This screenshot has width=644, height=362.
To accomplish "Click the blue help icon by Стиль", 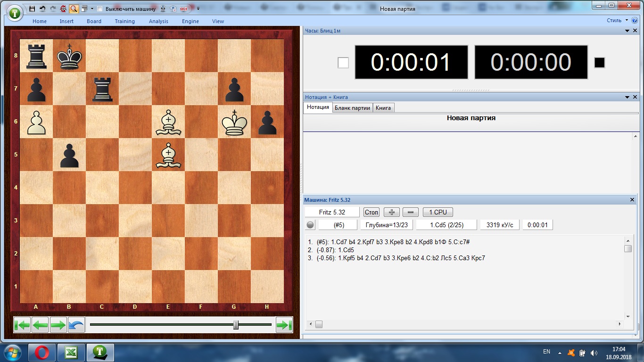I will (x=635, y=20).
